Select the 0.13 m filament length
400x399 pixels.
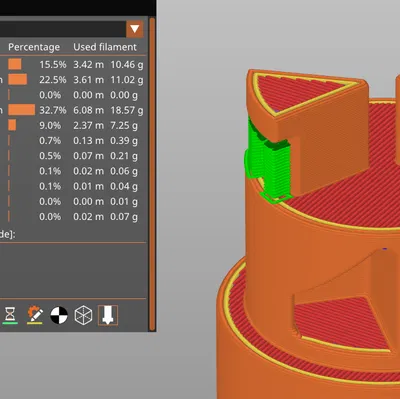(x=88, y=141)
